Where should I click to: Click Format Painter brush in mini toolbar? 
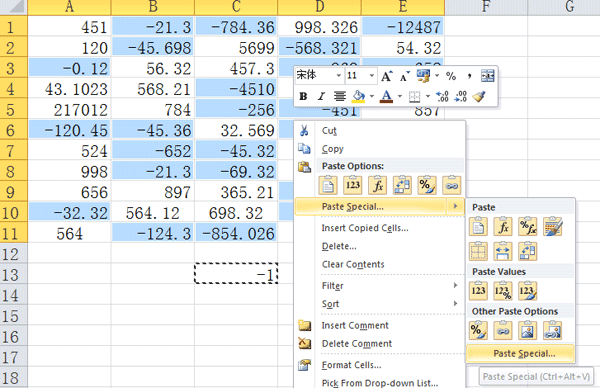point(479,96)
